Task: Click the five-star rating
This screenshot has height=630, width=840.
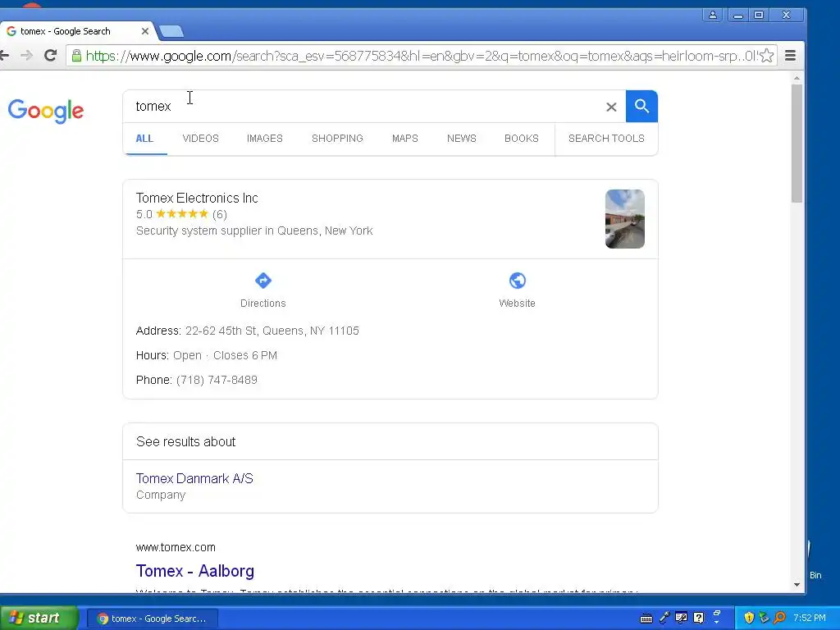Action: [182, 214]
